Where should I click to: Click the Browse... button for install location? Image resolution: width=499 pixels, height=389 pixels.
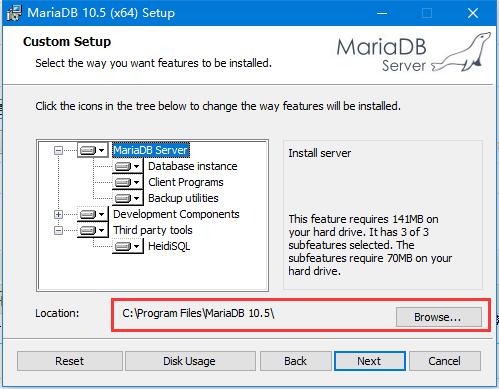pos(439,317)
